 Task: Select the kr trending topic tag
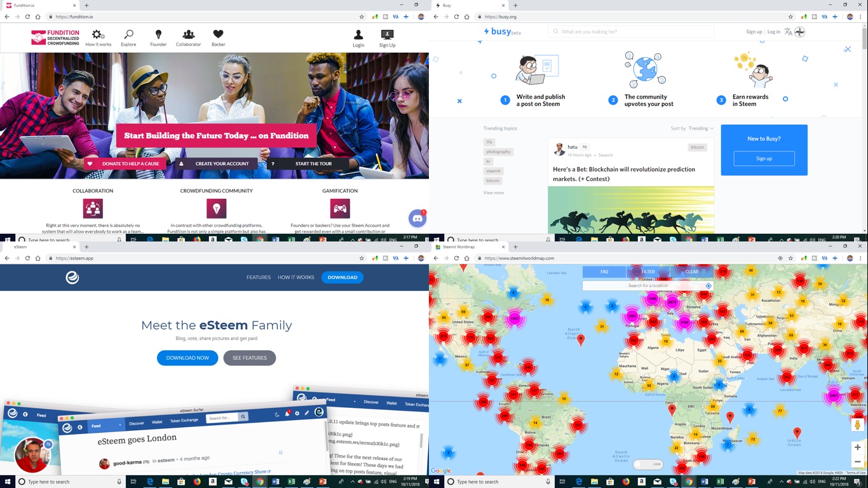pos(488,161)
